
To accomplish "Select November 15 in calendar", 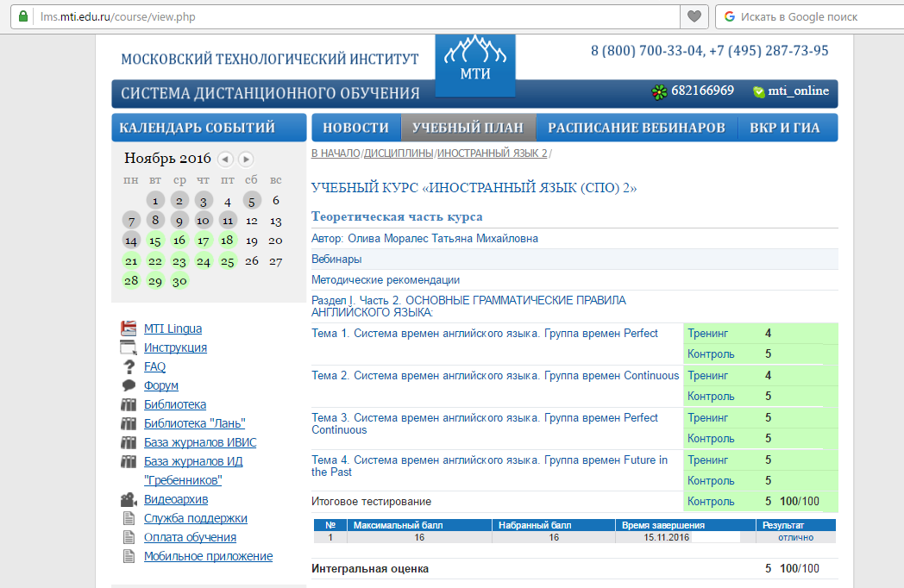I will click(x=155, y=241).
